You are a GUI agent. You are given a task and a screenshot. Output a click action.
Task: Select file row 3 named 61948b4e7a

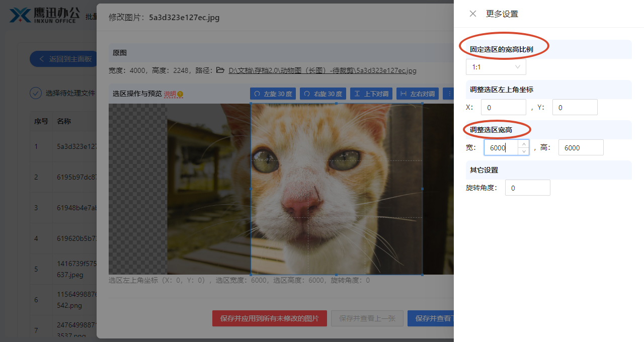[x=63, y=208]
